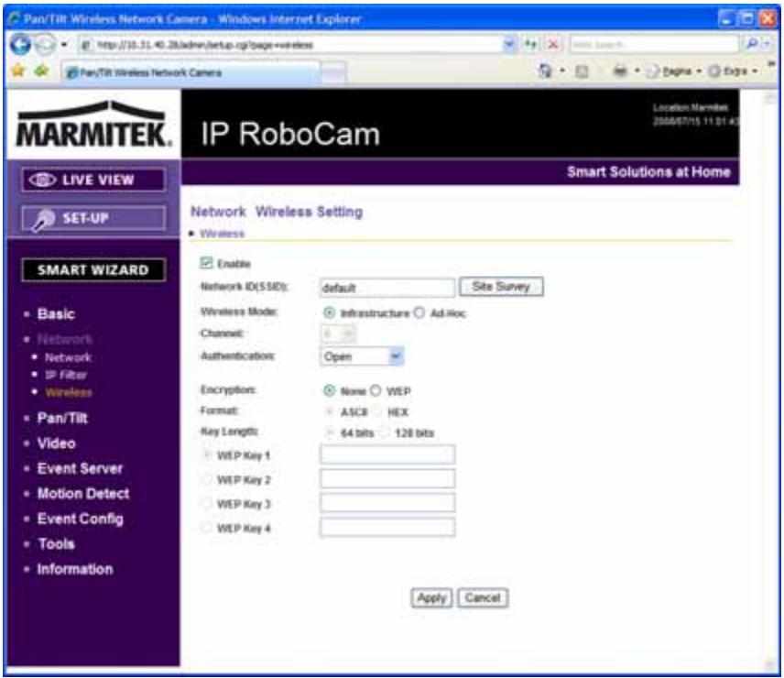Screen dimensions: 784x678
Task: Click the WEP Key 3 input field
Action: point(387,502)
